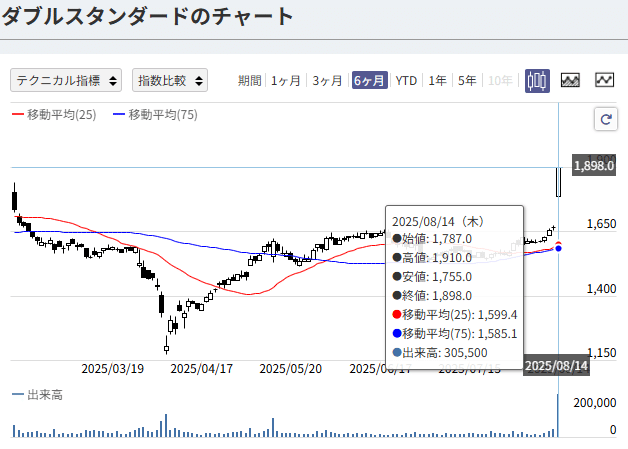The image size is (628, 449).
Task: Click the 200,000 volume axis label
Action: coord(595,403)
